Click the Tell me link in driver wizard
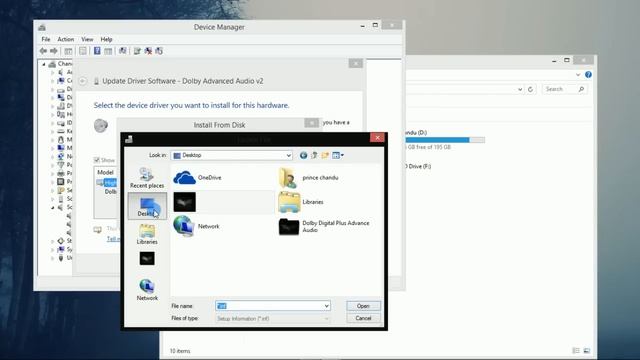Image resolution: width=640 pixels, height=360 pixels. coord(113,239)
